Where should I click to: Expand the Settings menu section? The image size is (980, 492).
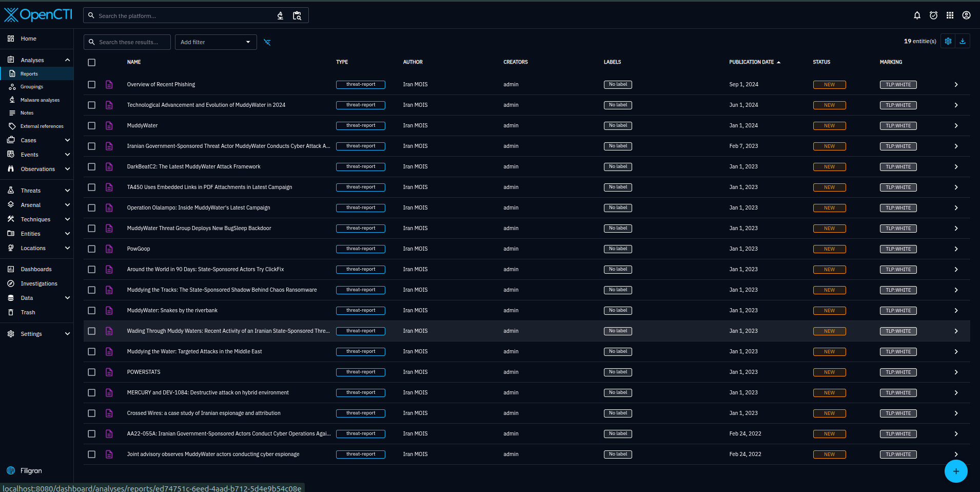pos(67,334)
